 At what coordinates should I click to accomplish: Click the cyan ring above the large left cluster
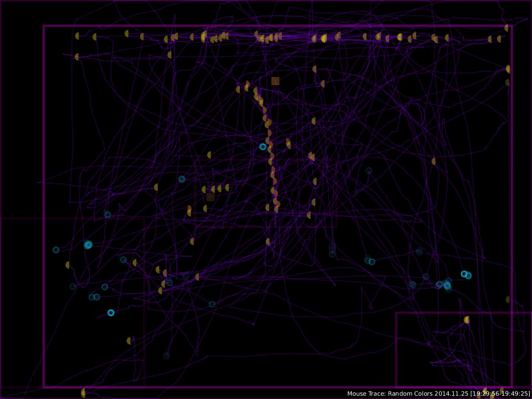(x=108, y=215)
